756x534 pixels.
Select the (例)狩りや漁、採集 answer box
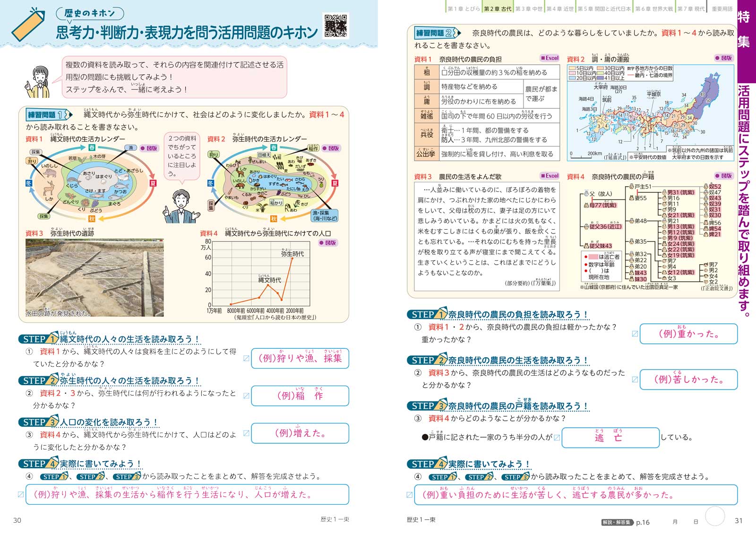coord(300,358)
